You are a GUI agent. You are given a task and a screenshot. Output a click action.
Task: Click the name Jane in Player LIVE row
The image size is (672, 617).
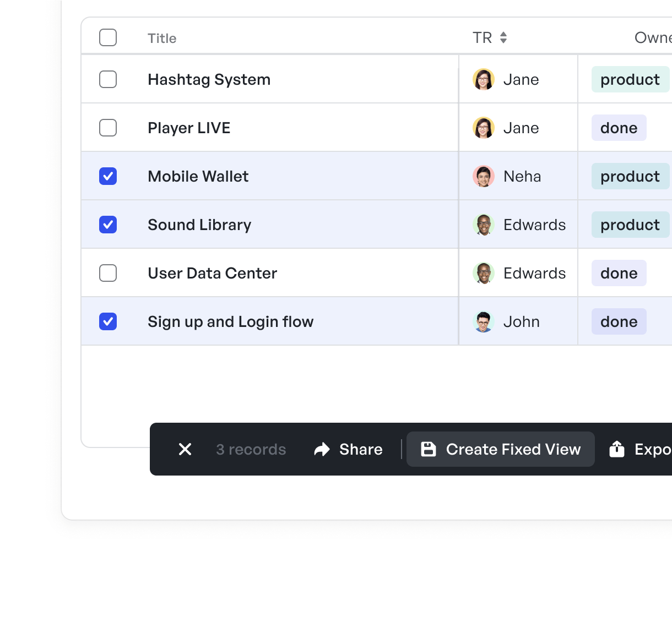521,128
